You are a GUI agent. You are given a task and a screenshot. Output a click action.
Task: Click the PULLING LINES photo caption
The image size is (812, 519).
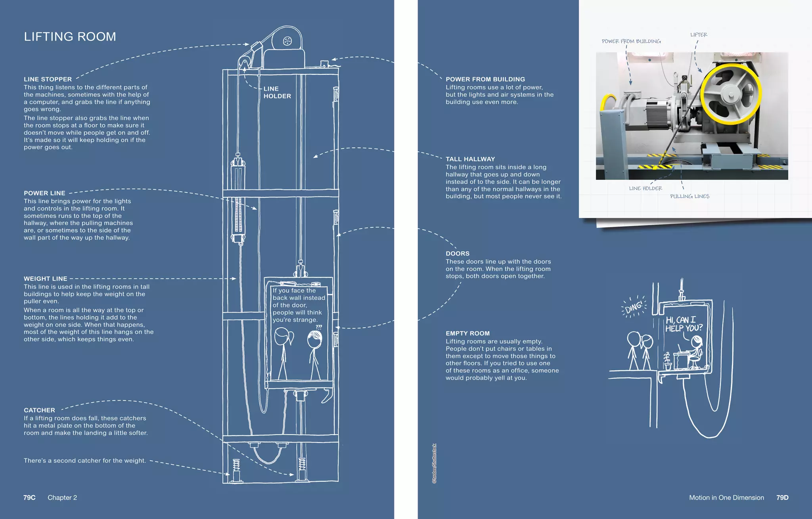tap(689, 197)
